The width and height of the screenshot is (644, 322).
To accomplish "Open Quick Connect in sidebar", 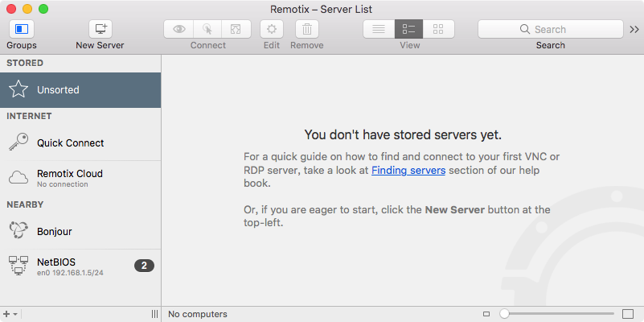I will tap(80, 143).
